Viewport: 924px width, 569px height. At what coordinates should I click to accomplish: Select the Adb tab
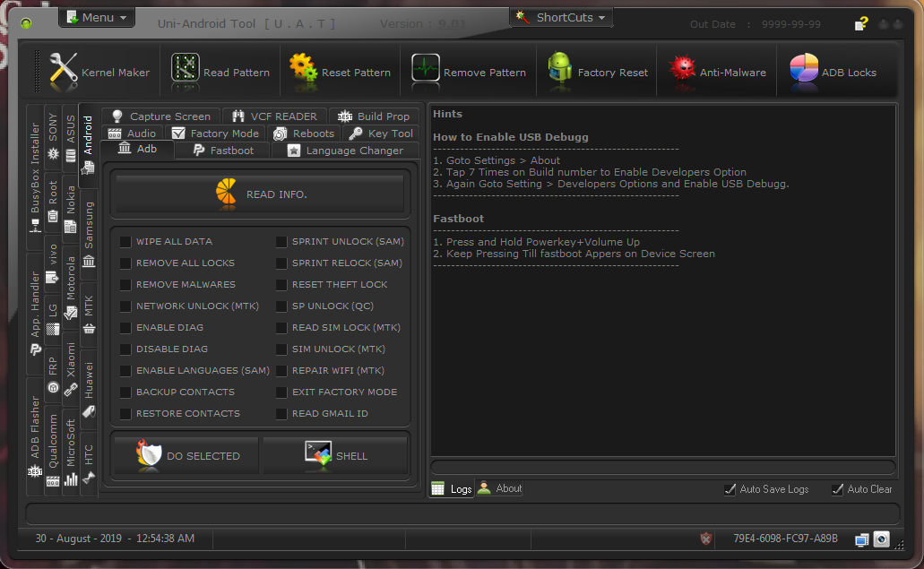coord(137,149)
